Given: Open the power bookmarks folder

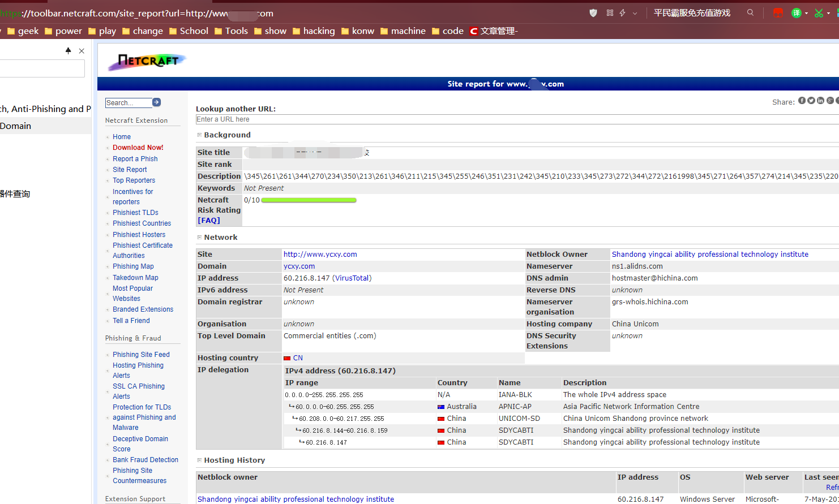Looking at the screenshot, I should (63, 31).
